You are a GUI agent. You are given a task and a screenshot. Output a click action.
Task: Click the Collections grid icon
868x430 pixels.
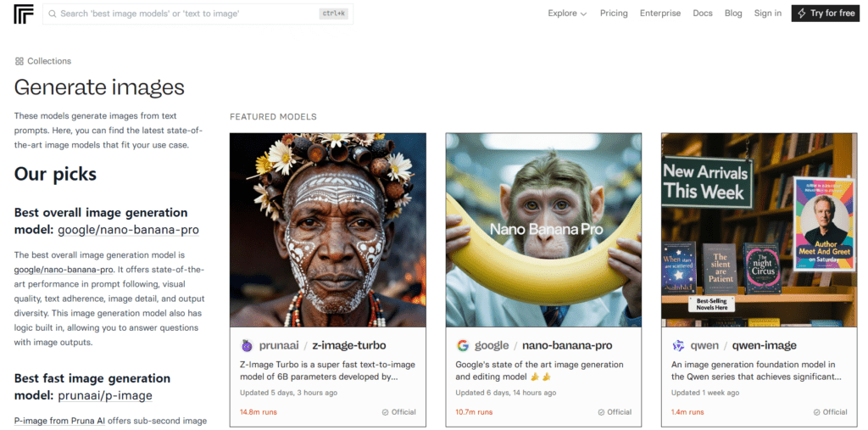click(19, 61)
